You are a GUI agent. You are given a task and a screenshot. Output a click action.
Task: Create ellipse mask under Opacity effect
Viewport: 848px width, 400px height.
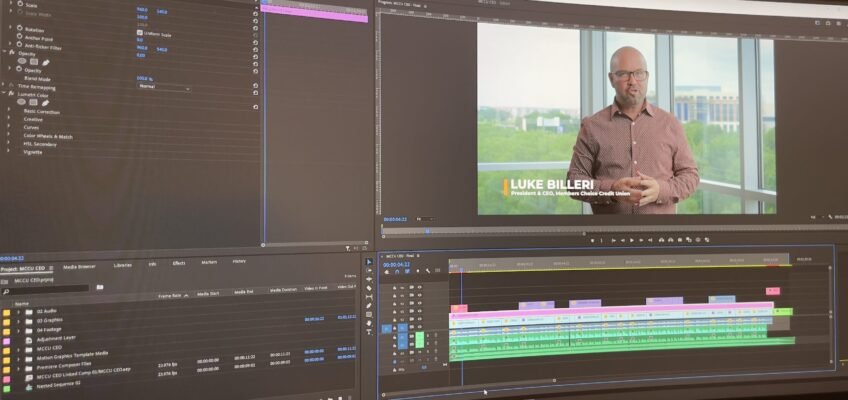click(x=23, y=61)
